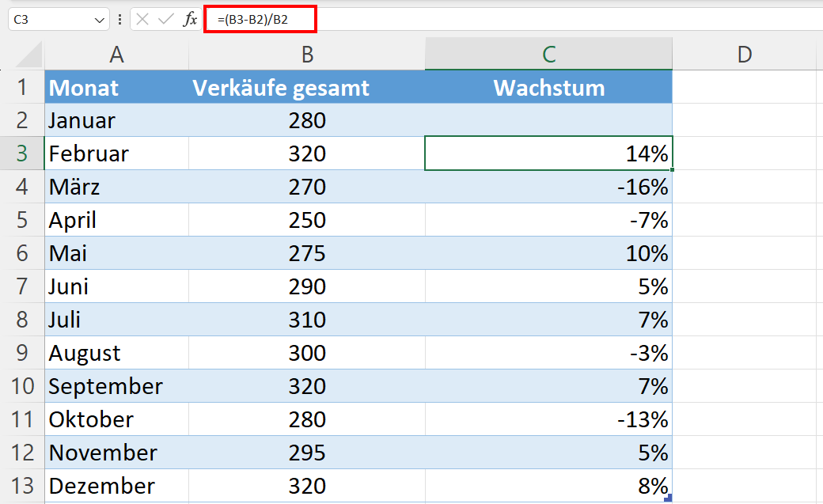Select row 1 header
Image resolution: width=823 pixels, height=504 pixels.
point(22,86)
